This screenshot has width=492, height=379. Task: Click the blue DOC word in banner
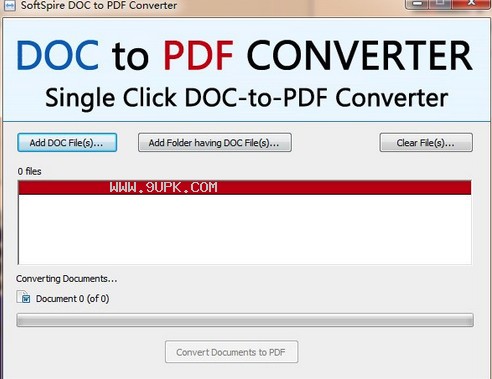coord(57,55)
